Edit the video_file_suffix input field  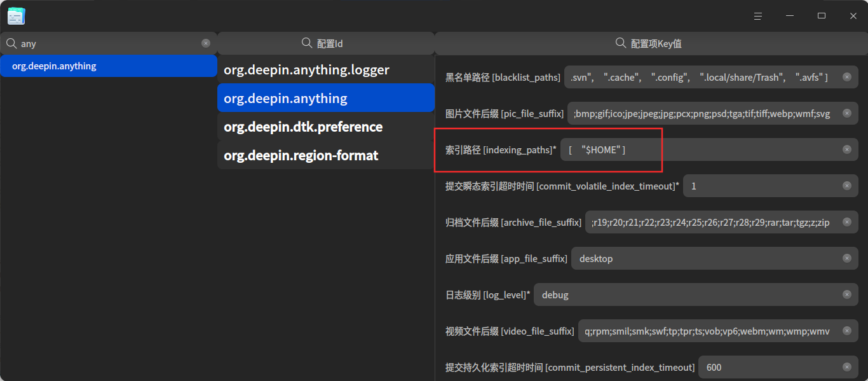pyautogui.click(x=718, y=331)
